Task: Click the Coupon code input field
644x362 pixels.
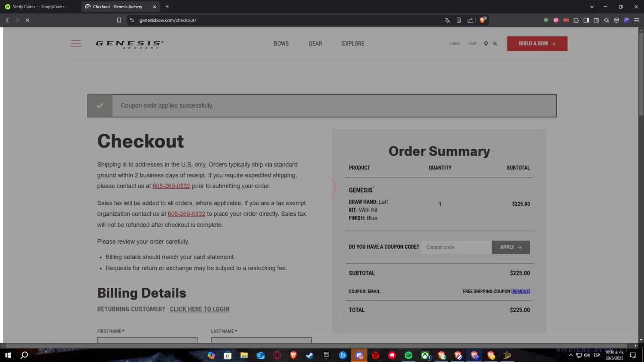Action: 456,247
